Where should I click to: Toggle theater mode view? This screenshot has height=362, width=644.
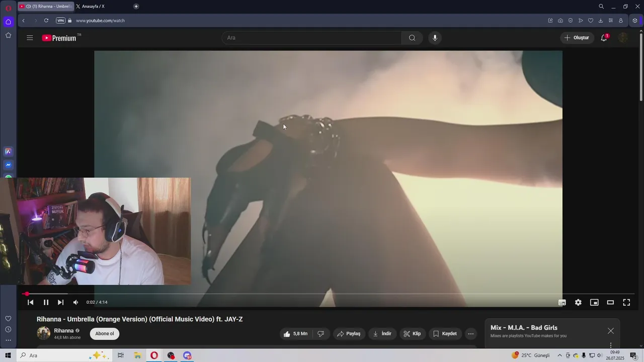610,302
